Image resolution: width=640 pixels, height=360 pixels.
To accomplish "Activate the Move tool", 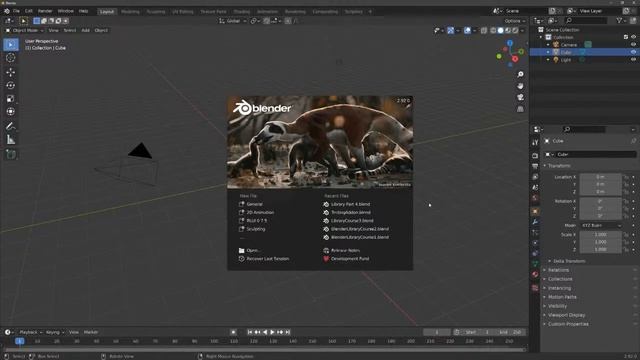I will [11, 72].
